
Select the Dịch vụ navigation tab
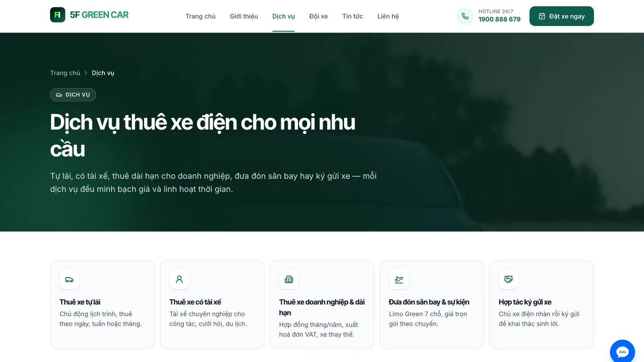click(283, 16)
